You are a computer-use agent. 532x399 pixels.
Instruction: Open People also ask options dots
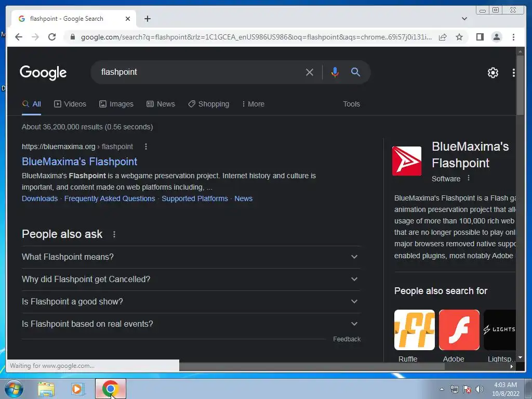(x=114, y=234)
